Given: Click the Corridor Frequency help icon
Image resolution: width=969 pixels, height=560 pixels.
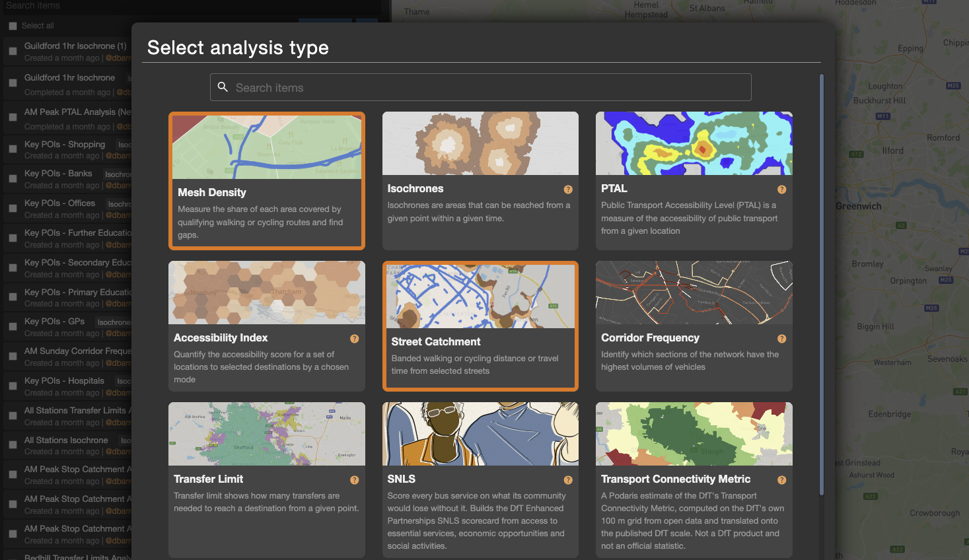Looking at the screenshot, I should 782,339.
